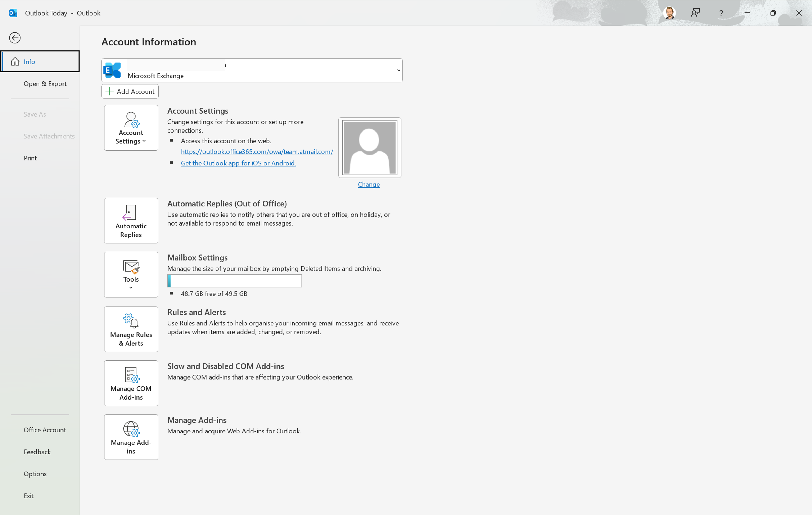812x515 pixels.
Task: Click the account profile picture placeholder
Action: [x=370, y=148]
